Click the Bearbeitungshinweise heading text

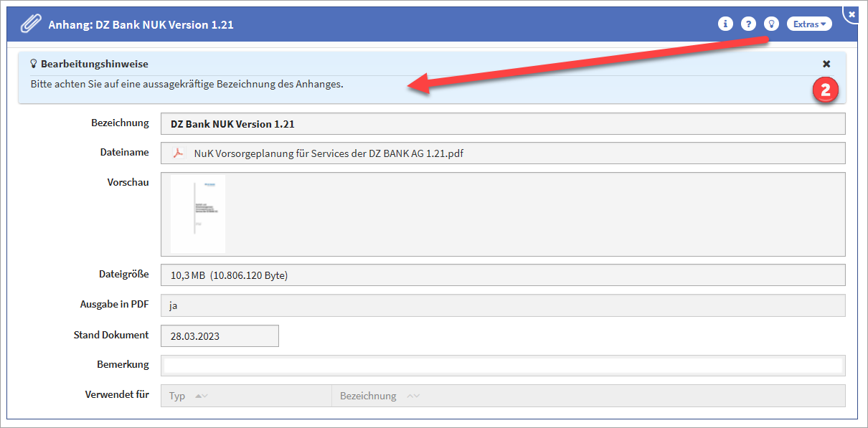click(x=95, y=64)
